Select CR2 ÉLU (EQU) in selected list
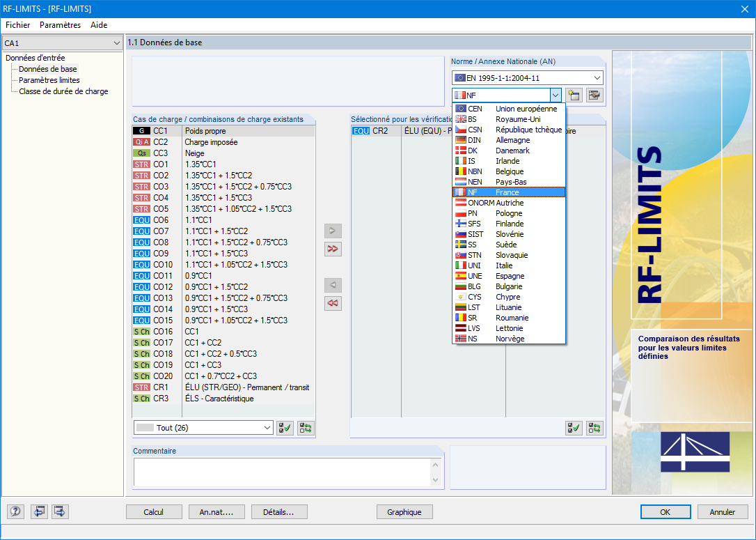756x540 pixels. click(x=402, y=131)
